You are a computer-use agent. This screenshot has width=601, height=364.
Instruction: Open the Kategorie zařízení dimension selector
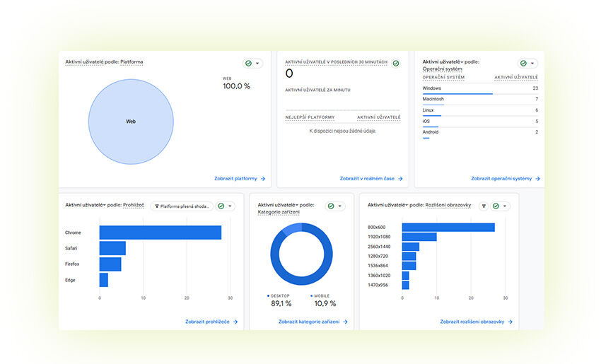(x=279, y=212)
